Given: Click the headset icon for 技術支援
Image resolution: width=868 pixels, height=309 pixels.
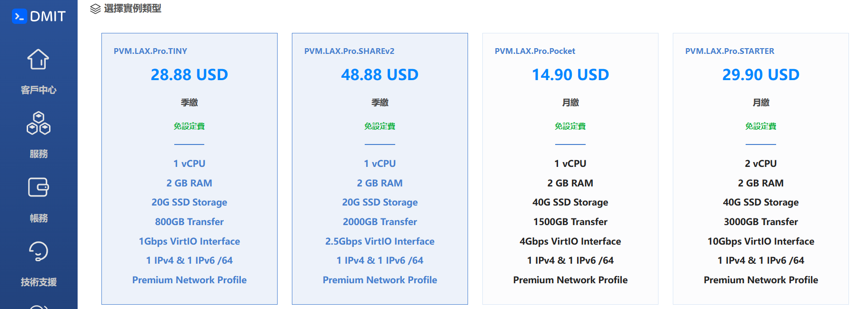Looking at the screenshot, I should (39, 251).
